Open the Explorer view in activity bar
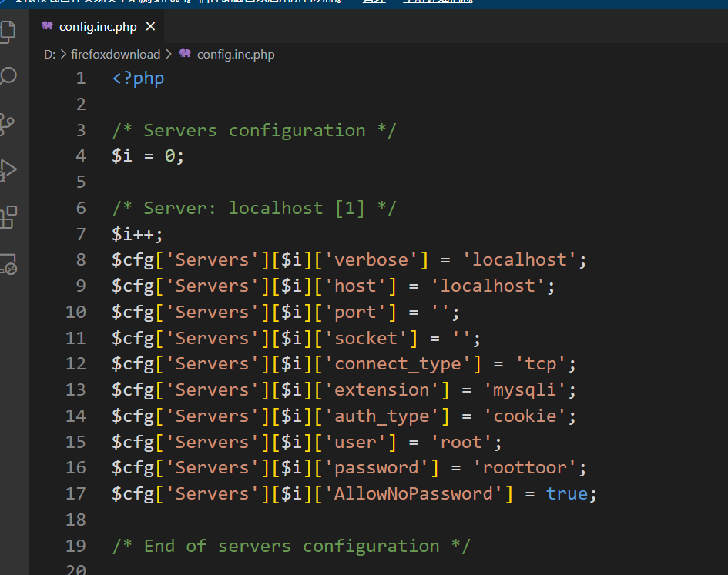The height and width of the screenshot is (575, 728). [x=8, y=32]
